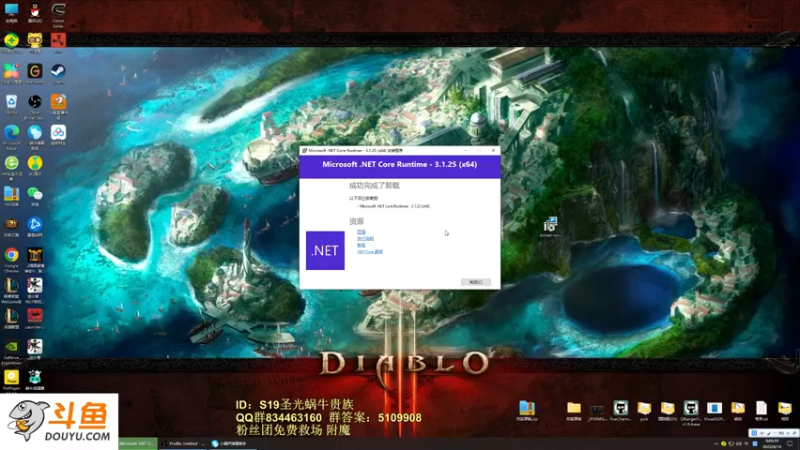
Task: Launch the green 'e' 360 browser icon
Action: click(11, 166)
